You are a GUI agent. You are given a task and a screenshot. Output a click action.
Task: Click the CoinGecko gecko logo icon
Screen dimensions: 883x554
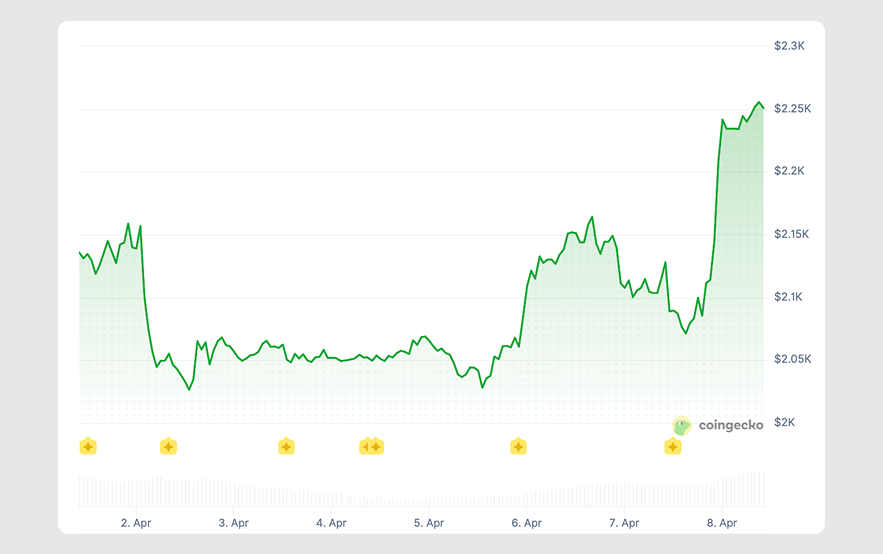[682, 425]
